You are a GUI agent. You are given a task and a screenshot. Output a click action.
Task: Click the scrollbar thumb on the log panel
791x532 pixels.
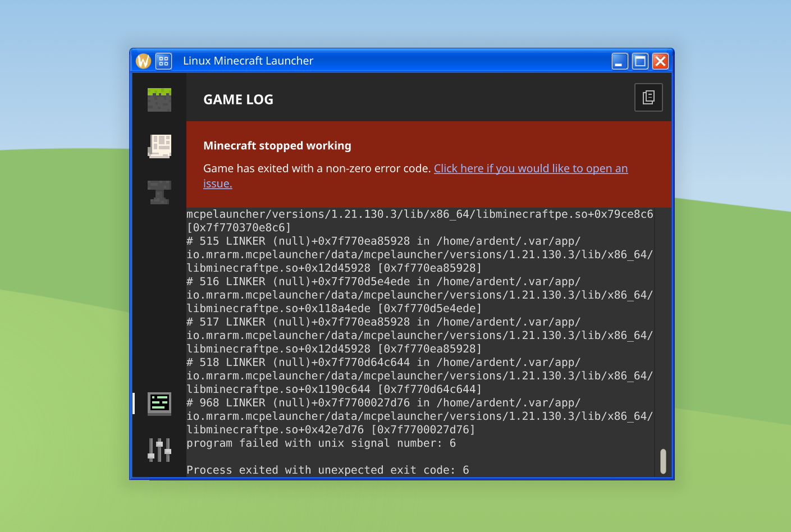tap(663, 460)
